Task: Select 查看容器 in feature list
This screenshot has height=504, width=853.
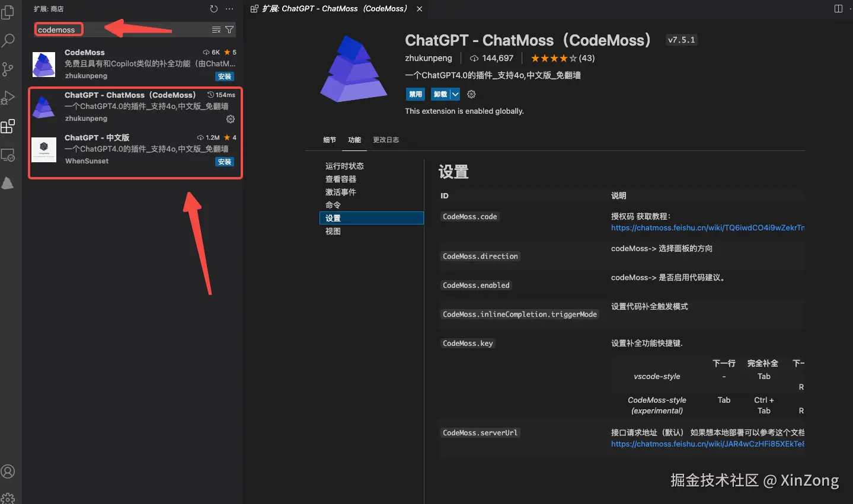Action: (372, 179)
